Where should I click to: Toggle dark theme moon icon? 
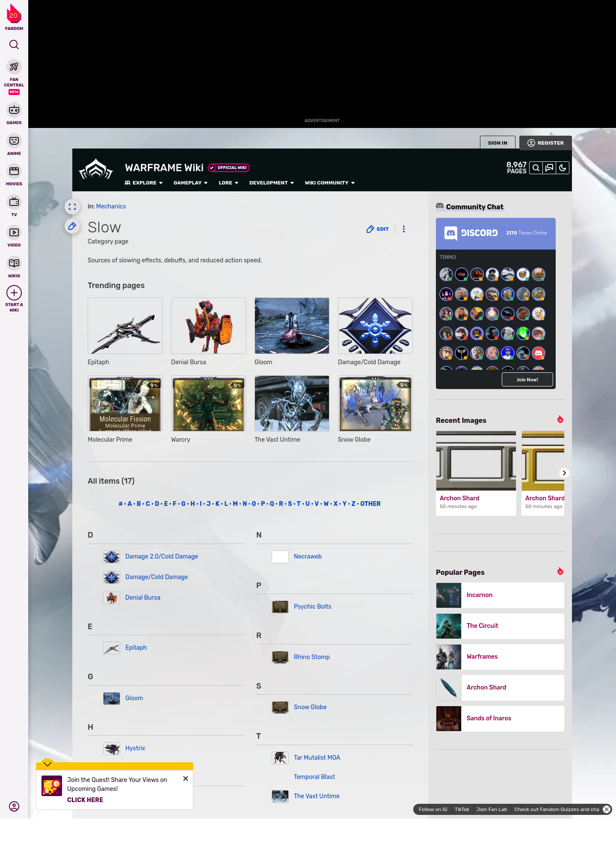pos(563,168)
